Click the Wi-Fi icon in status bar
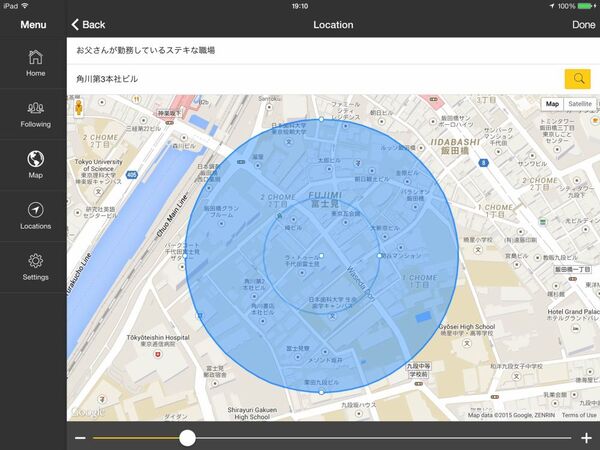Viewport: 600px width, 450px height. pyautogui.click(x=25, y=6)
